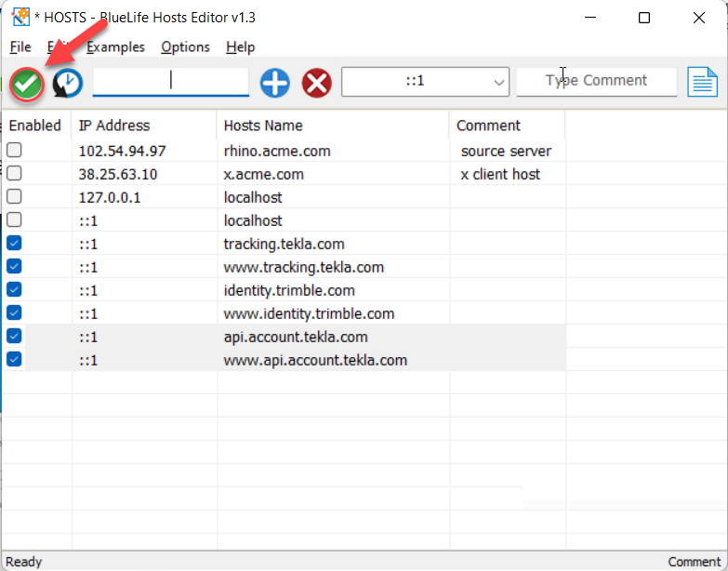Toggle the 127.0.0.1 localhost checkbox
The height and width of the screenshot is (571, 728).
pyautogui.click(x=14, y=197)
